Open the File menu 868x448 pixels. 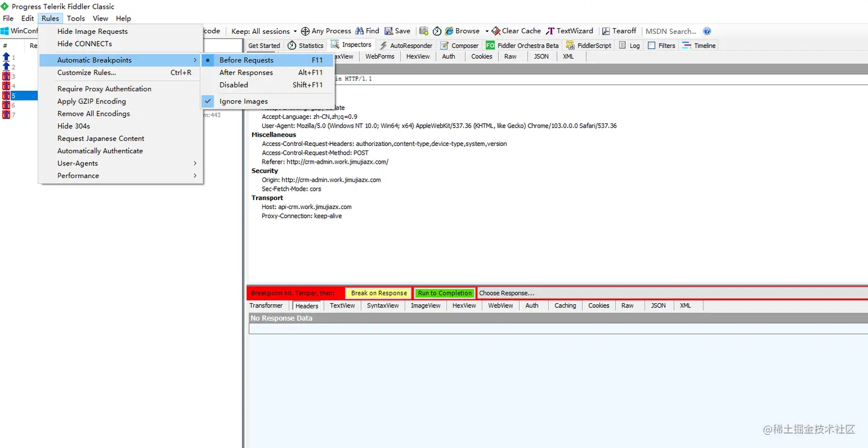(8, 18)
